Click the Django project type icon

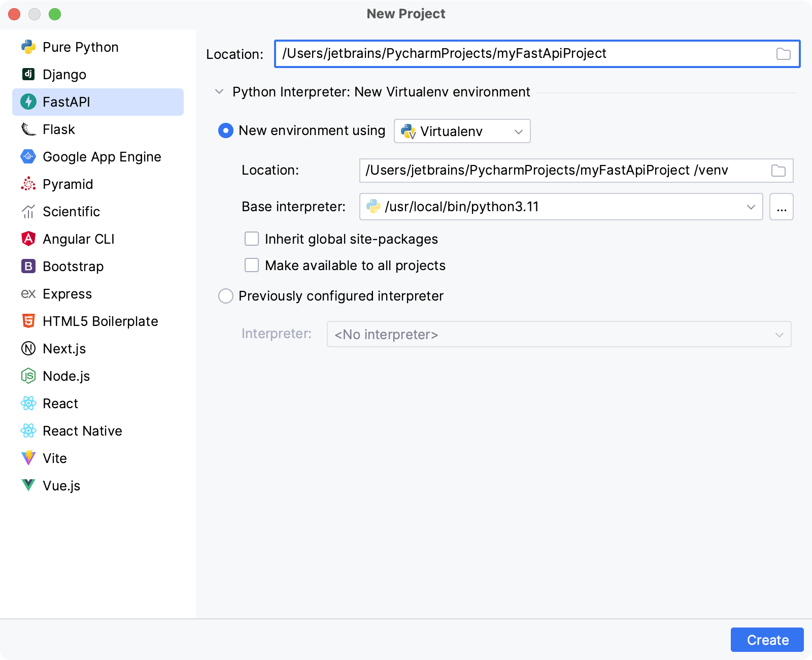tap(28, 74)
